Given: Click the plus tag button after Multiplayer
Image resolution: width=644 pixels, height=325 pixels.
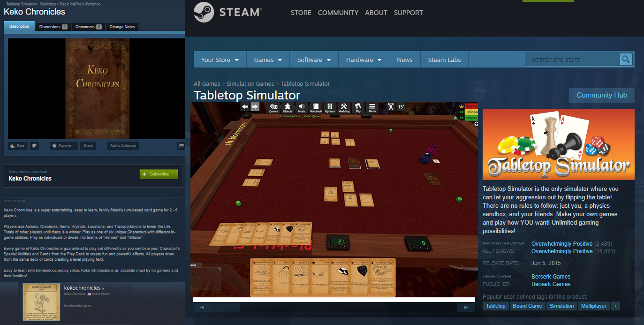Looking at the screenshot, I should click(615, 306).
